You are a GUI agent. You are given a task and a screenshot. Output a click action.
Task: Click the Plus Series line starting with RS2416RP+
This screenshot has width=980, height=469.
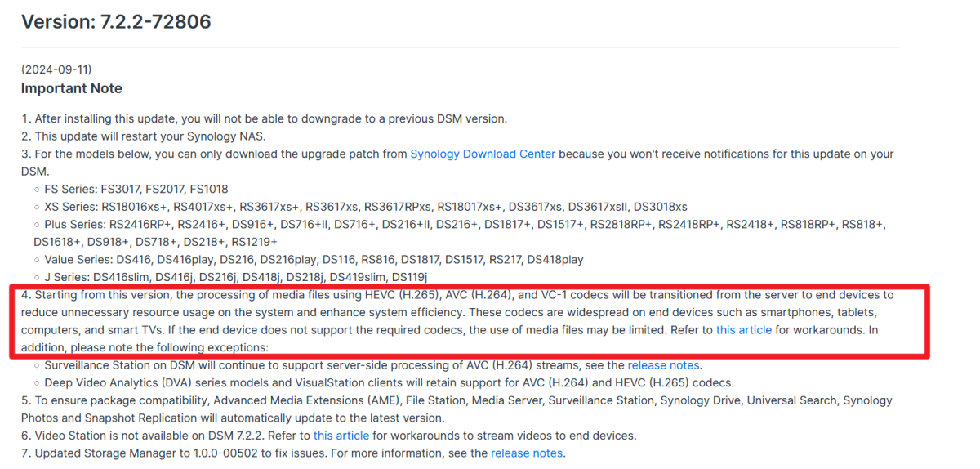pos(465,224)
